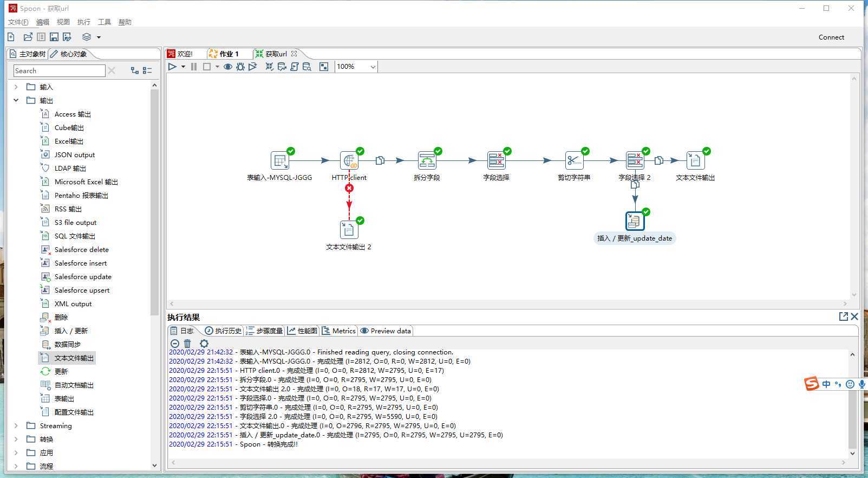Image resolution: width=868 pixels, height=478 pixels.
Task: Run the transformation with the play icon
Action: tap(172, 67)
